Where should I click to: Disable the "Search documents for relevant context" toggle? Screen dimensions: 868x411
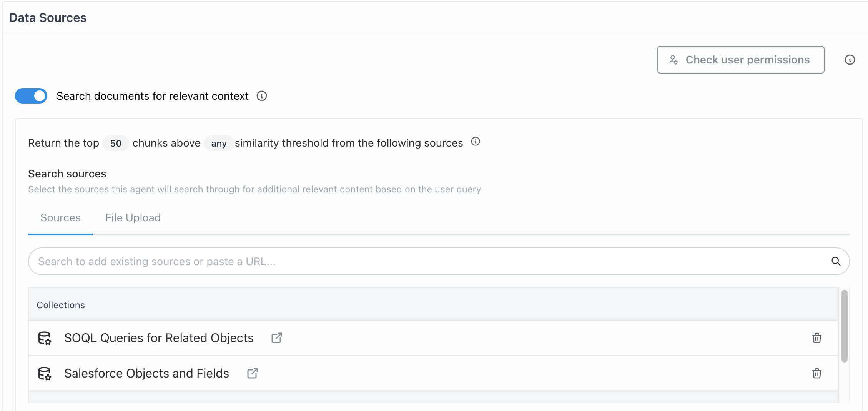click(31, 96)
